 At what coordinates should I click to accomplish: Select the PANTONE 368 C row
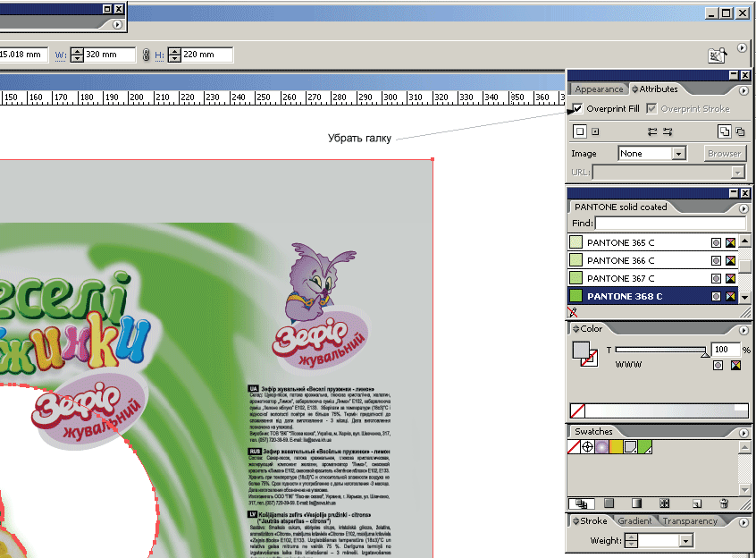(x=653, y=296)
